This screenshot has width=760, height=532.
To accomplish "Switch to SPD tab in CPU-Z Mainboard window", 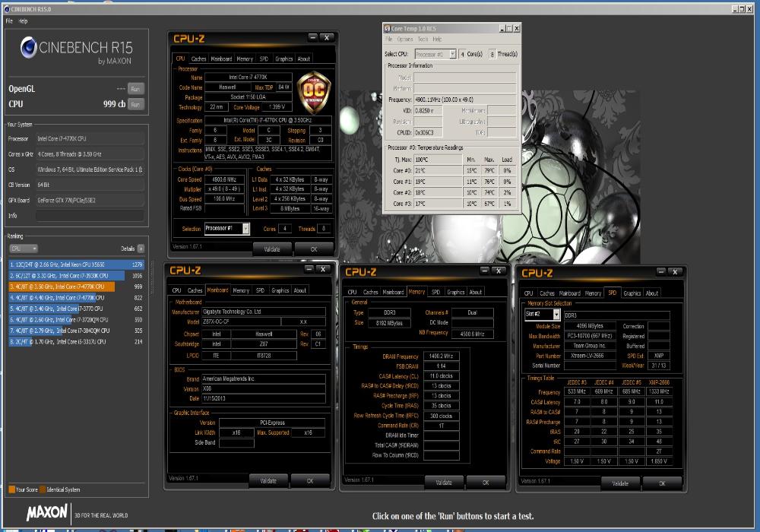I will 260,290.
